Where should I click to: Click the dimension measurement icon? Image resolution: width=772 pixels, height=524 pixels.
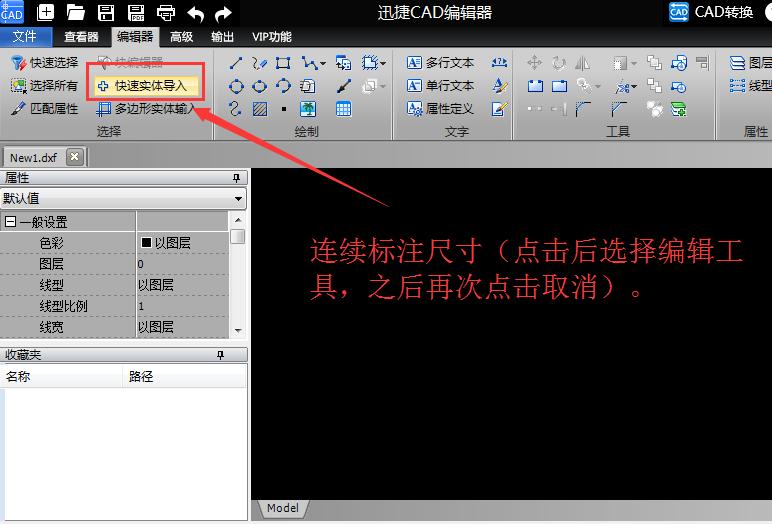[499, 63]
